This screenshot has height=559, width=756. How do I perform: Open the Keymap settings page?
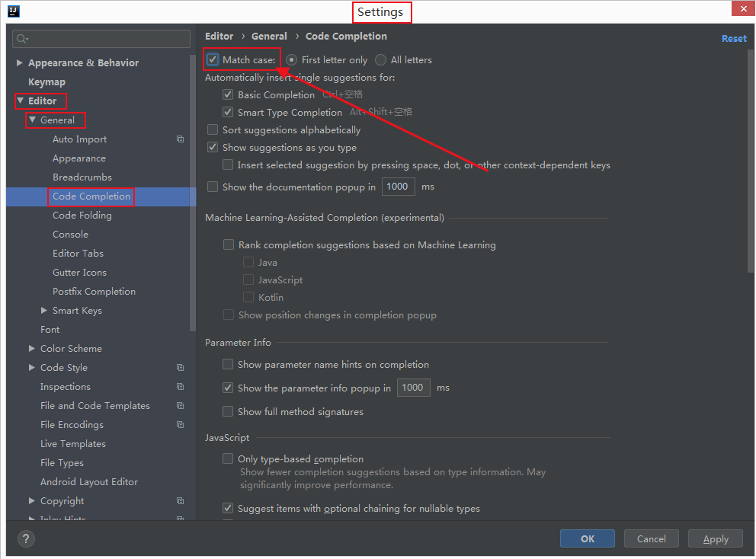point(46,82)
